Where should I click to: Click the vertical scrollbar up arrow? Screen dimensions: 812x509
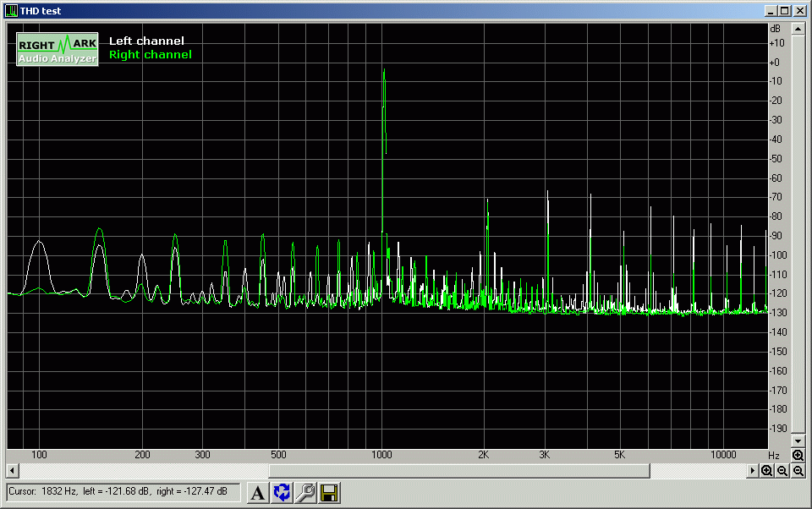[798, 29]
